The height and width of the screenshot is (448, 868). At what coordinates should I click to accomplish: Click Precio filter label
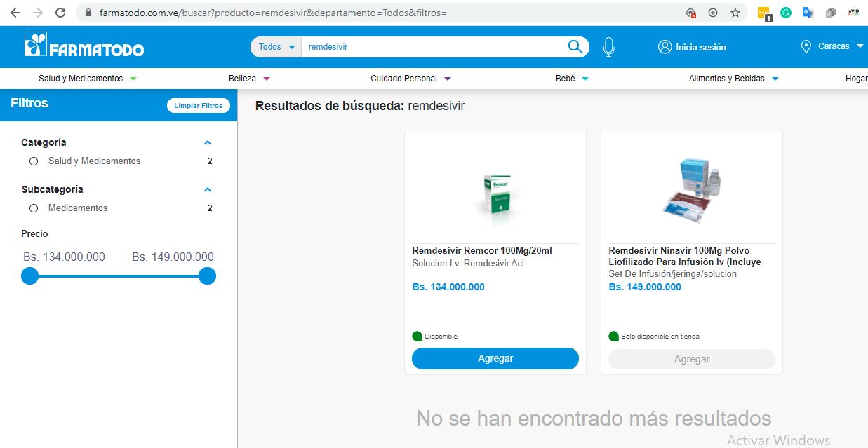tap(34, 233)
